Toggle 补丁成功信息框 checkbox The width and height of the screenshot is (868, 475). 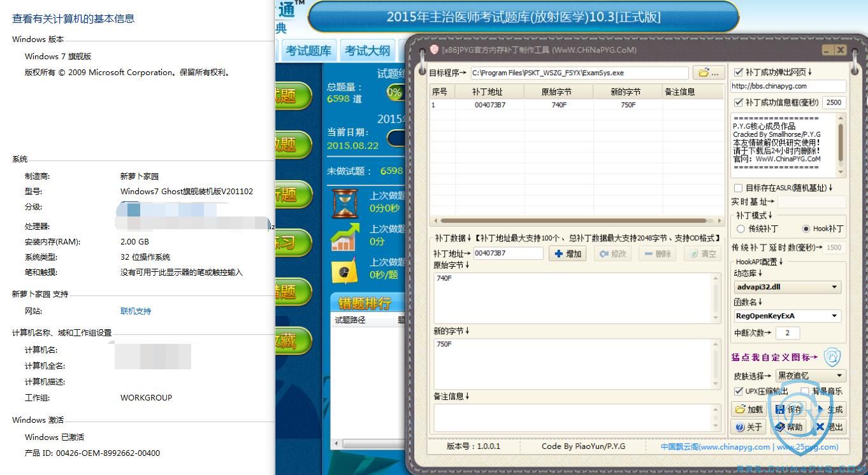[739, 102]
